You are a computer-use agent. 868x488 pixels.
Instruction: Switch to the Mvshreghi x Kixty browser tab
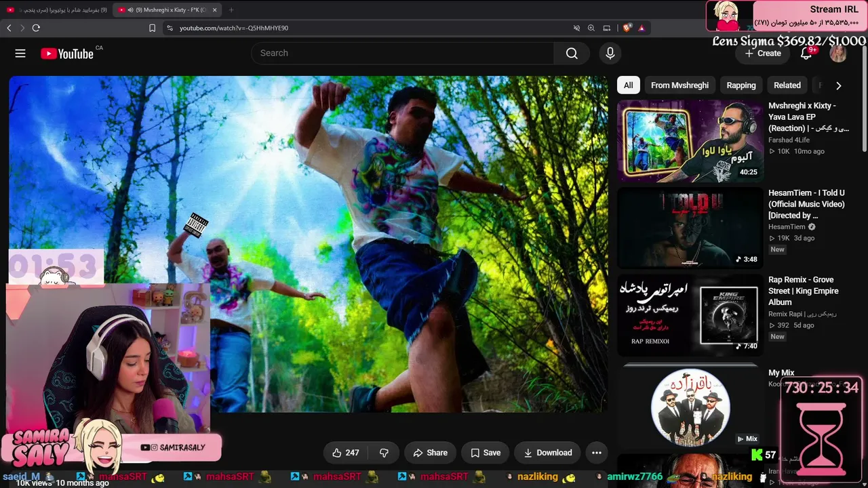168,10
